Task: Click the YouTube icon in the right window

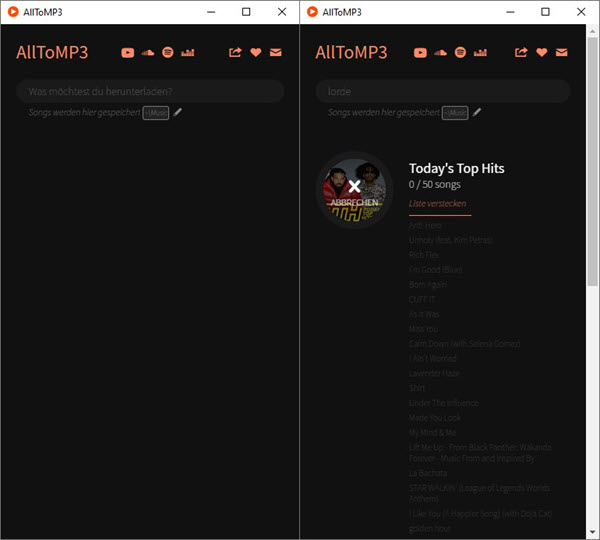Action: click(420, 52)
